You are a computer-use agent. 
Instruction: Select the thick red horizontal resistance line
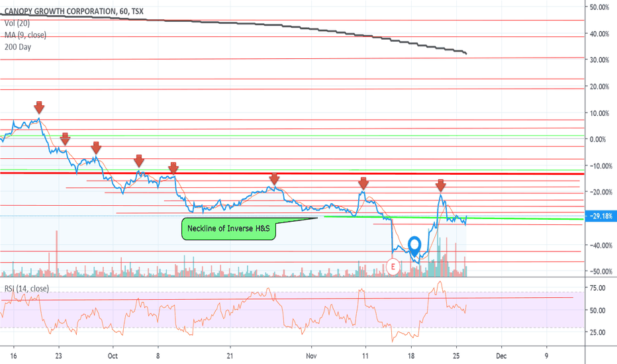(292, 173)
